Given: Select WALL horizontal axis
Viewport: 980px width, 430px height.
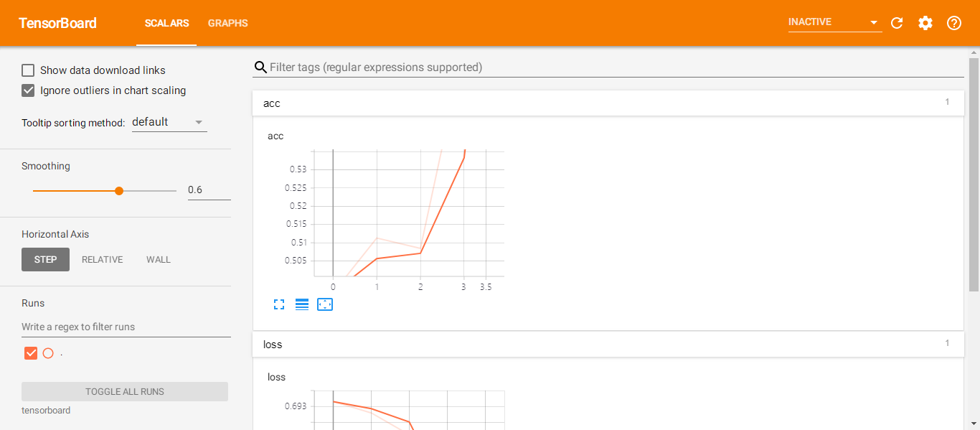Looking at the screenshot, I should click(159, 260).
